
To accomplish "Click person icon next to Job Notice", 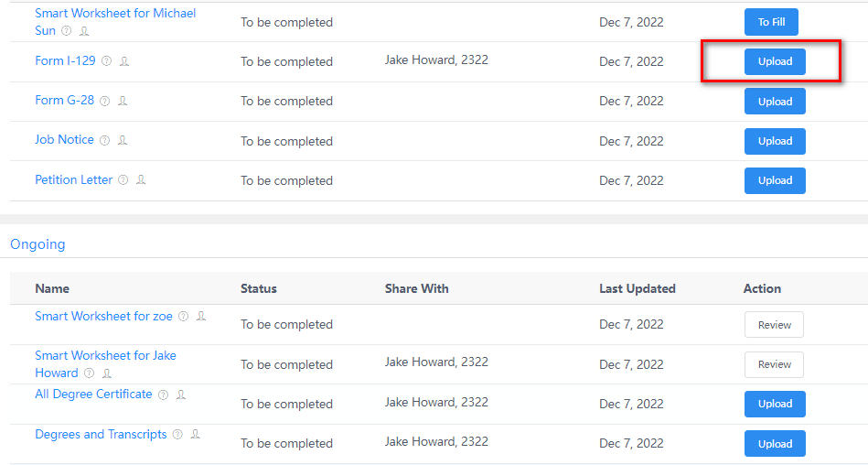I will 123,140.
